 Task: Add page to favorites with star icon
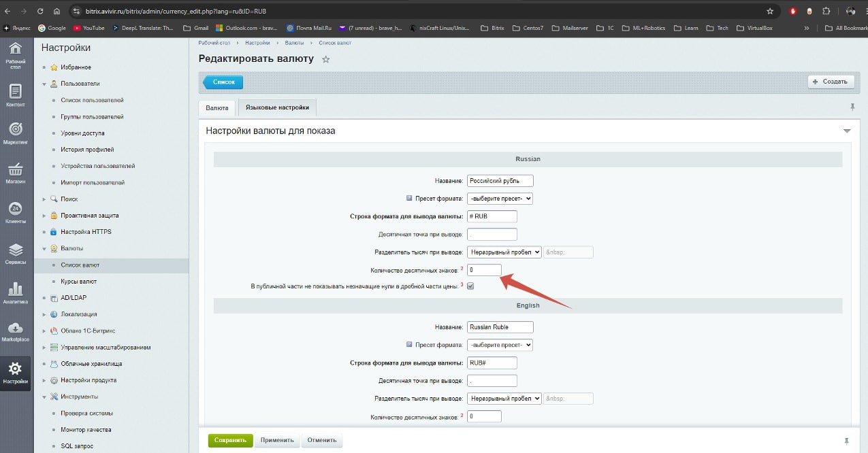point(326,59)
